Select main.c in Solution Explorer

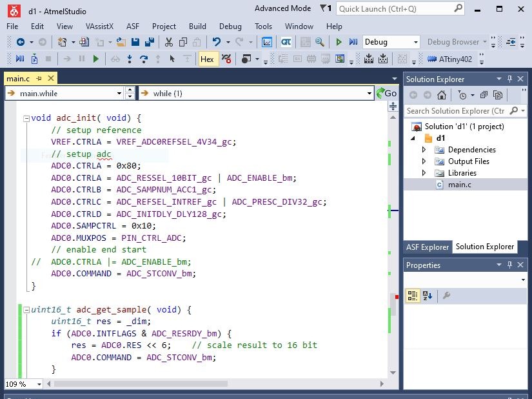pos(459,185)
